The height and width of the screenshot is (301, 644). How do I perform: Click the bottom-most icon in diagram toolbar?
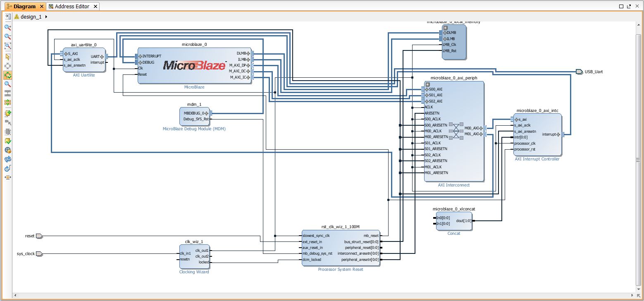click(x=7, y=177)
